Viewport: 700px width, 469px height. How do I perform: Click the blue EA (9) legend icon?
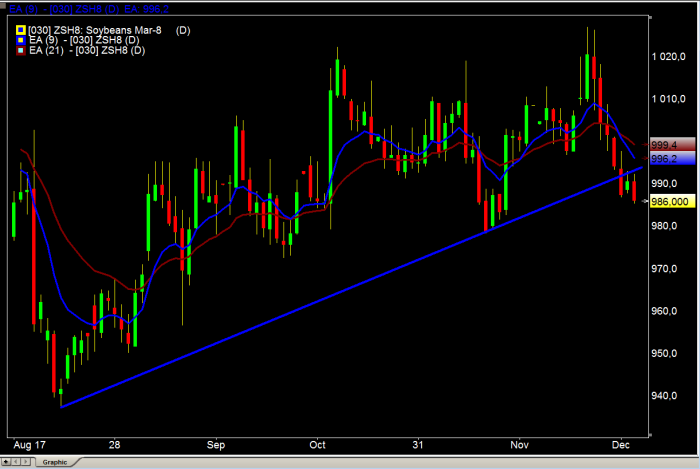pos(21,40)
